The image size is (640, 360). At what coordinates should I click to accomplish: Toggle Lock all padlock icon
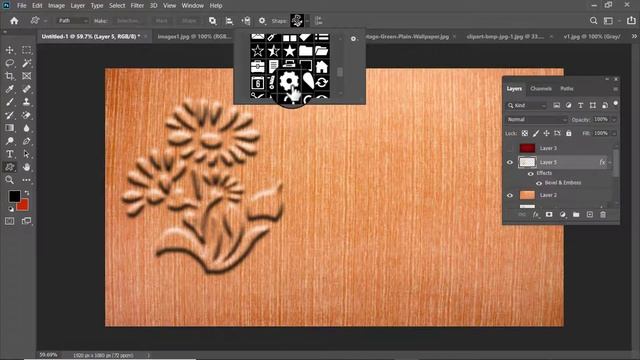coord(569,133)
